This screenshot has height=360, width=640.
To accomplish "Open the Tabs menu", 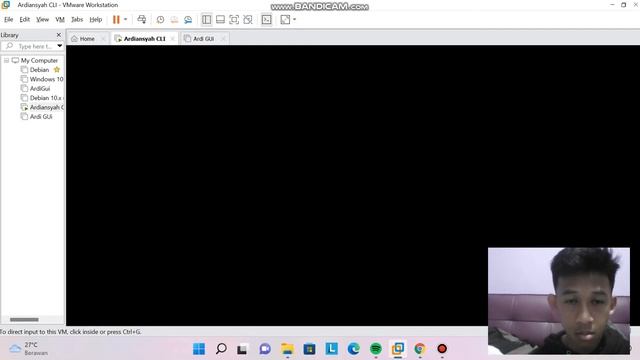I will pos(77,19).
